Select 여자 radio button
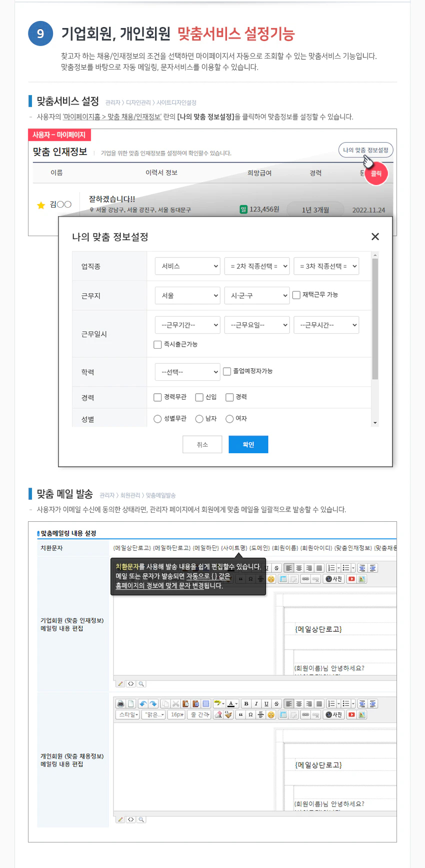This screenshot has height=868, width=425. coord(229,419)
